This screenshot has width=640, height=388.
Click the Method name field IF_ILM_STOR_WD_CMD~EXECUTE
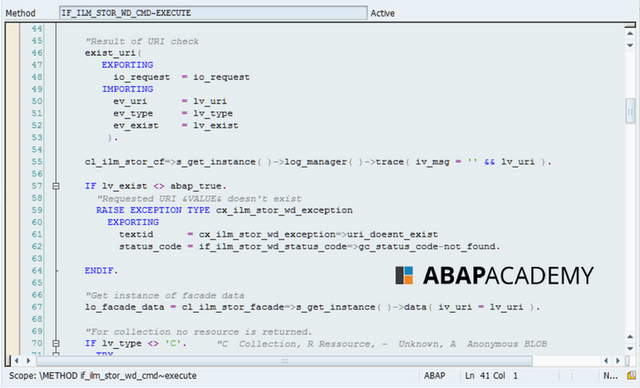coord(213,13)
